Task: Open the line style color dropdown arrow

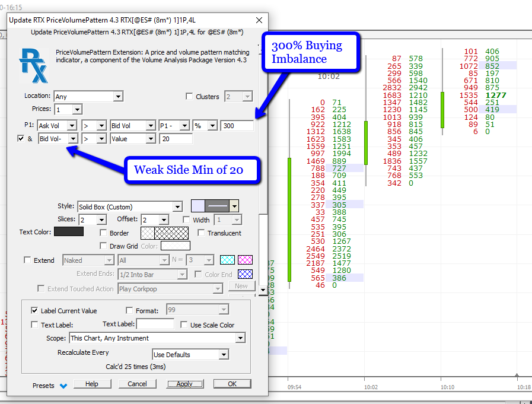Action: point(234,206)
